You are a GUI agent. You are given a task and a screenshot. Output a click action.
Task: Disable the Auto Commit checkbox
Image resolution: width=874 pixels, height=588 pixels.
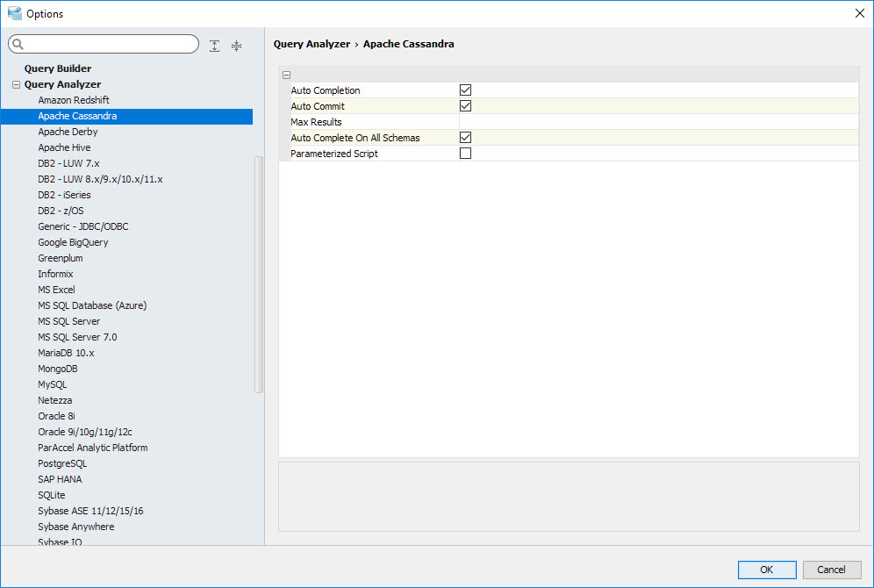click(x=466, y=106)
